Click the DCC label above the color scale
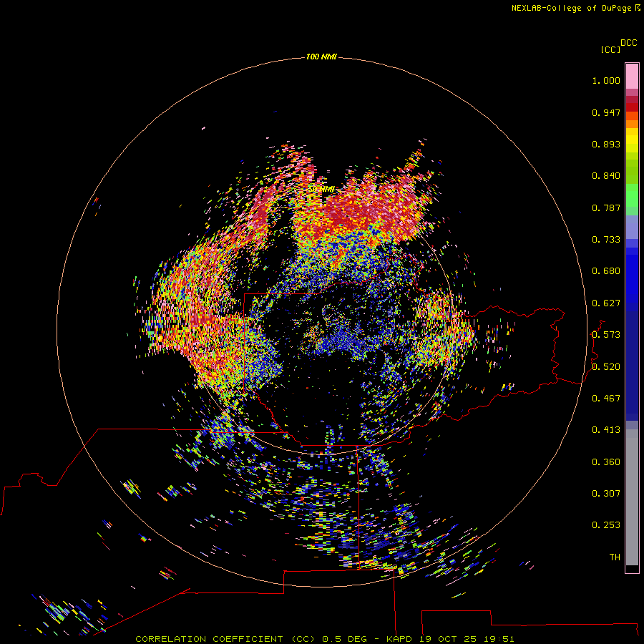Viewport: 644px width, 644px height. 628,43
